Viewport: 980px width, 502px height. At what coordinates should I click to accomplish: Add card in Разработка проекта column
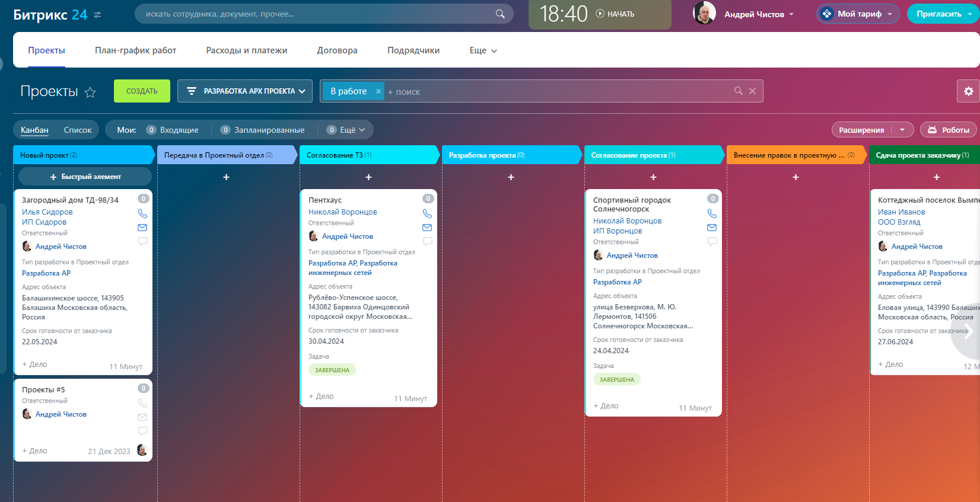[511, 177]
